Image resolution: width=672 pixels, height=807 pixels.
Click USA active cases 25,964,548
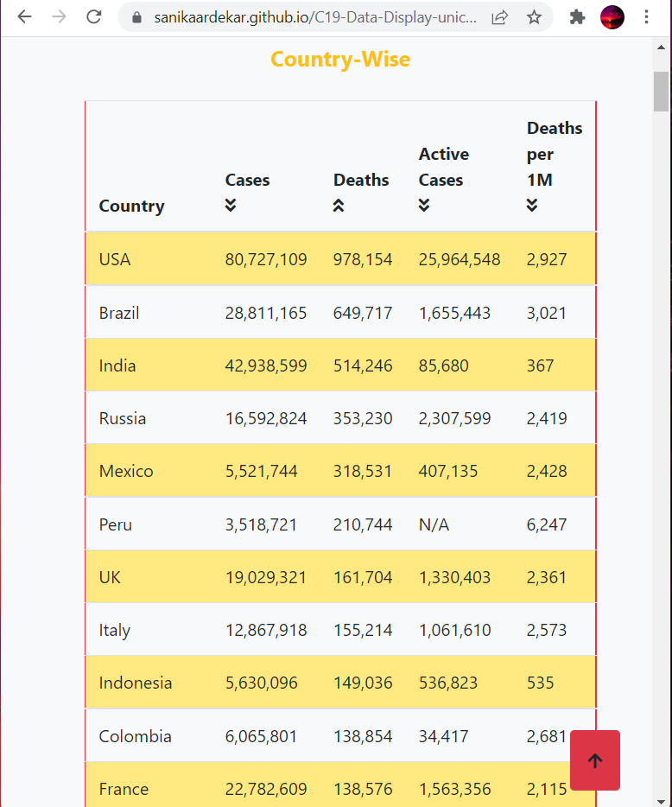(x=460, y=259)
